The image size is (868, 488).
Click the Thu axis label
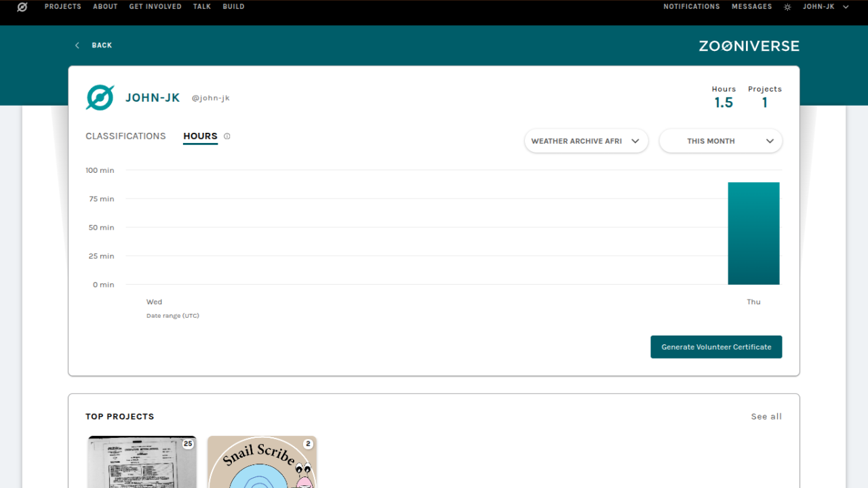tap(754, 302)
